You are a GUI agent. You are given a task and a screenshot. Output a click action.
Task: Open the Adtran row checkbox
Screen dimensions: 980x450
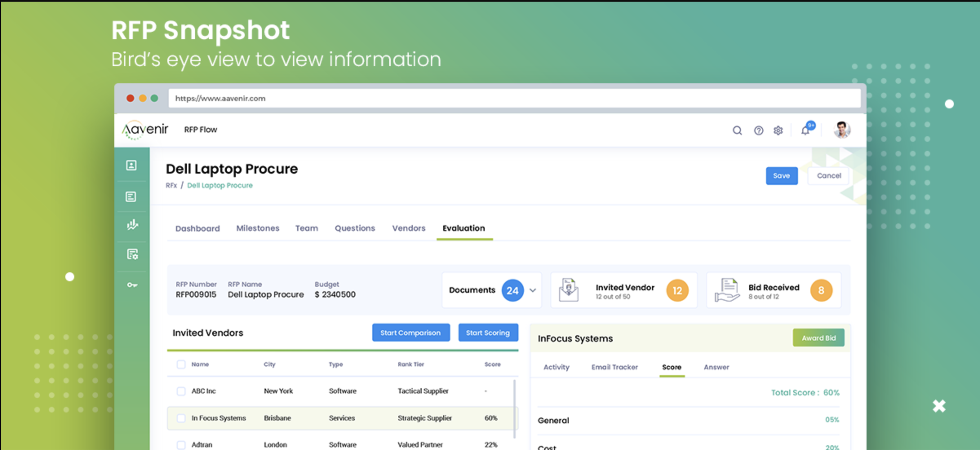[x=181, y=445]
